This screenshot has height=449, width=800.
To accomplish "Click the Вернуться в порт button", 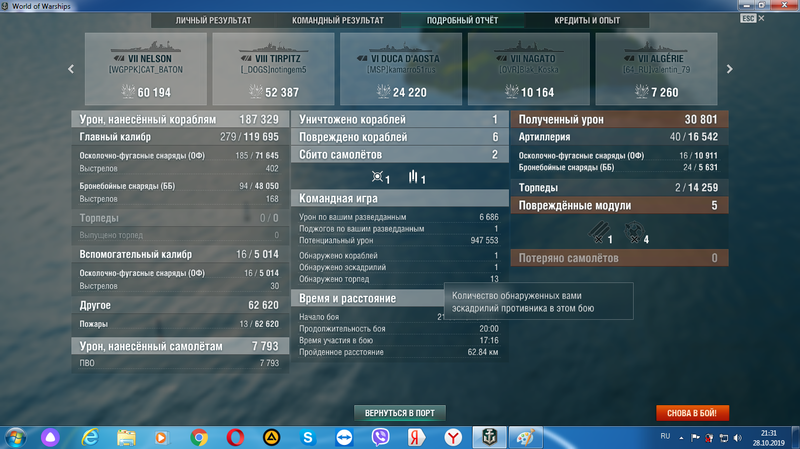I will pos(399,413).
